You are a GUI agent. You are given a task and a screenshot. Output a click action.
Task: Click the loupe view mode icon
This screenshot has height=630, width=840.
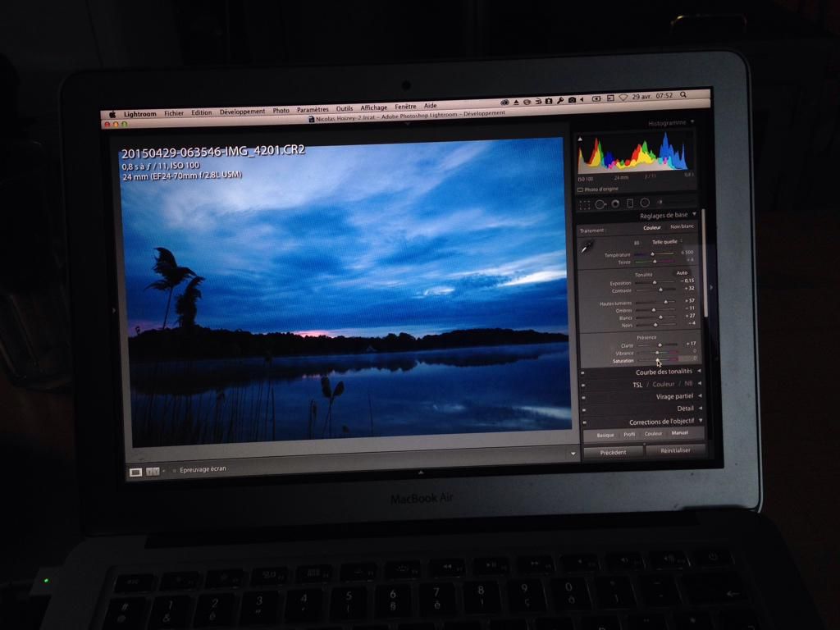[136, 472]
